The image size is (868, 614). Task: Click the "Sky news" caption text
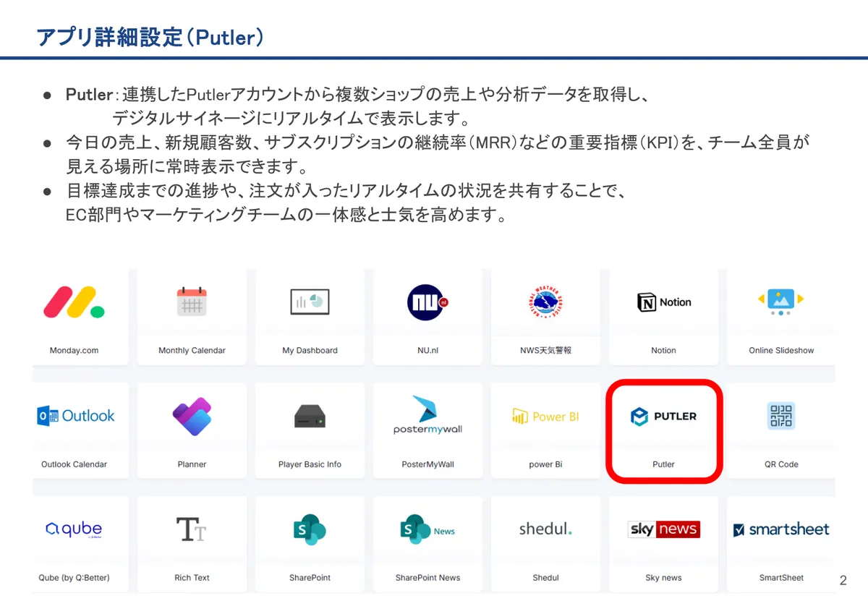click(x=663, y=578)
